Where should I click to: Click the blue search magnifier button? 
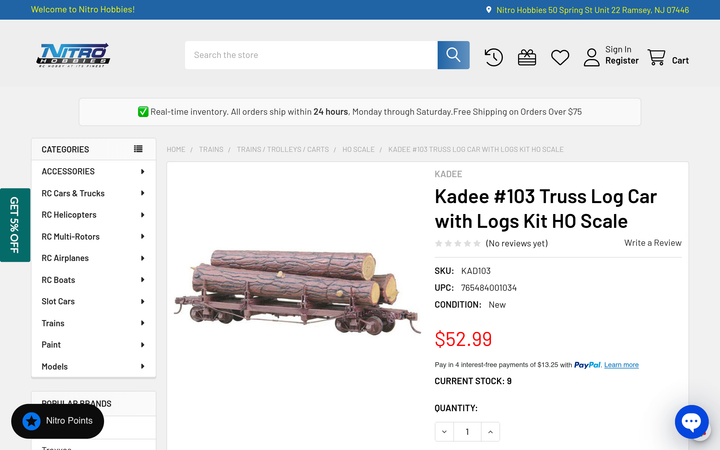pyautogui.click(x=453, y=55)
